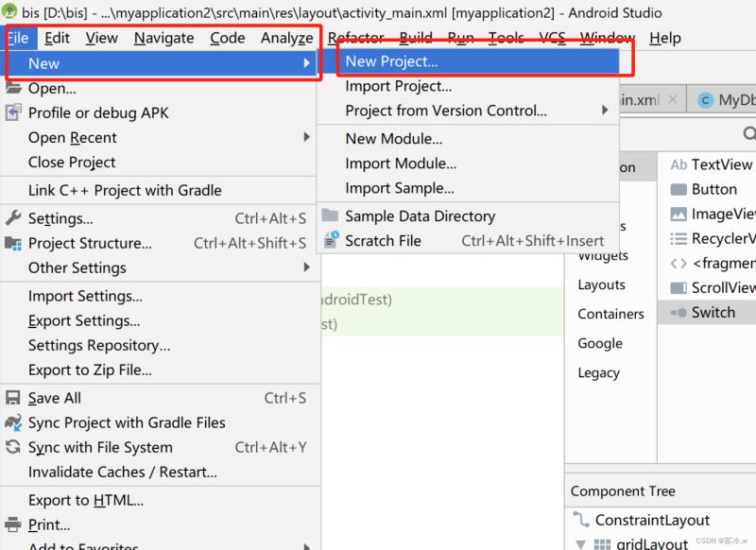
Task: Open the Help menu
Action: (665, 38)
